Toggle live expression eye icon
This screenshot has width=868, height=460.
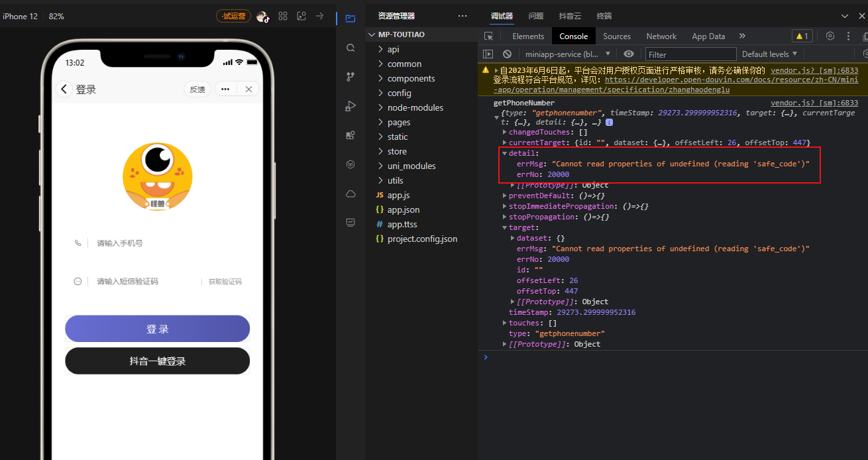[629, 54]
